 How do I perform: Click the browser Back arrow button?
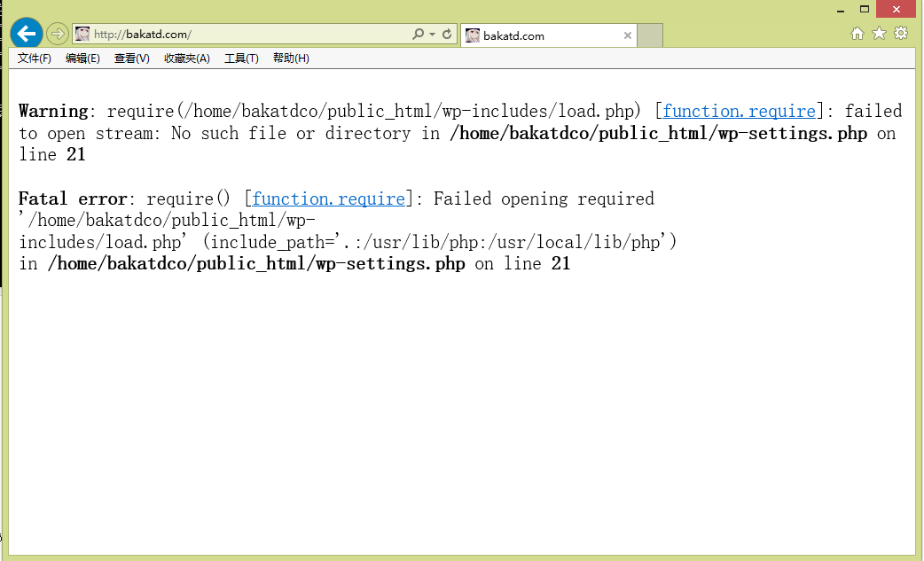(x=27, y=34)
